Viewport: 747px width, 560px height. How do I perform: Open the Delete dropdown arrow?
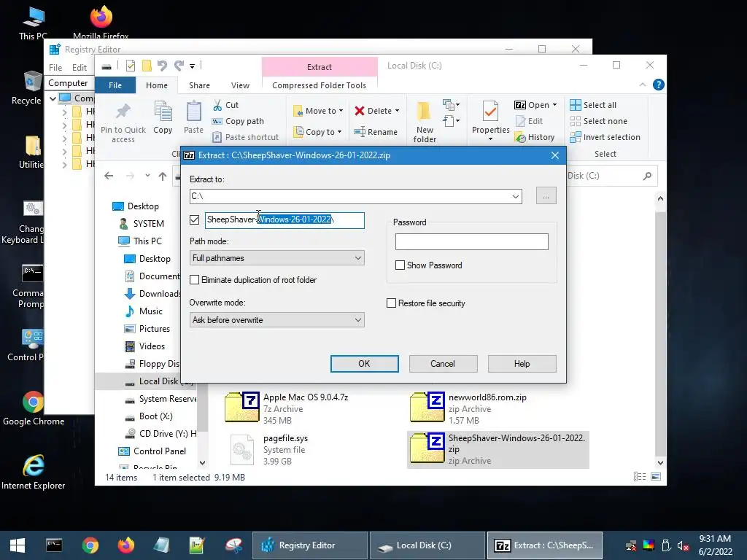(397, 111)
